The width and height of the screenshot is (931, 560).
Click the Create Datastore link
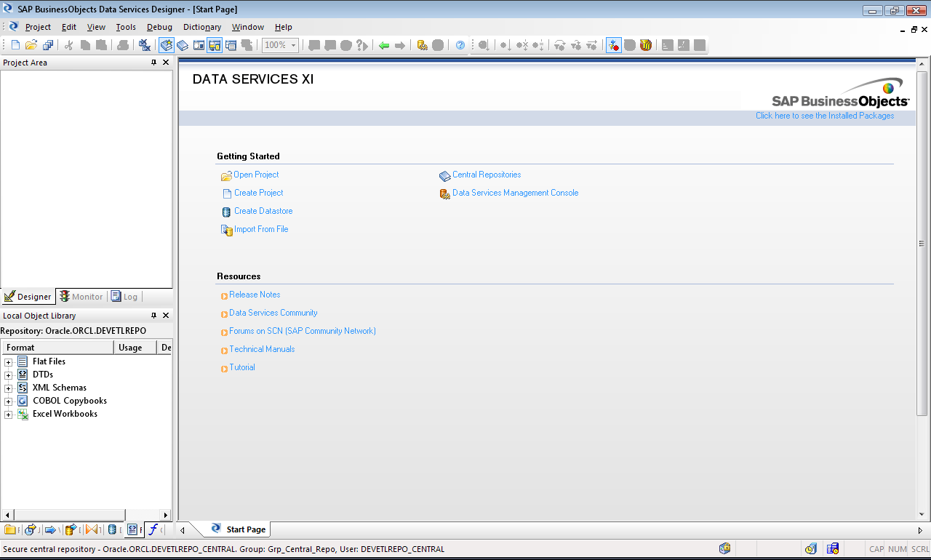click(x=263, y=211)
